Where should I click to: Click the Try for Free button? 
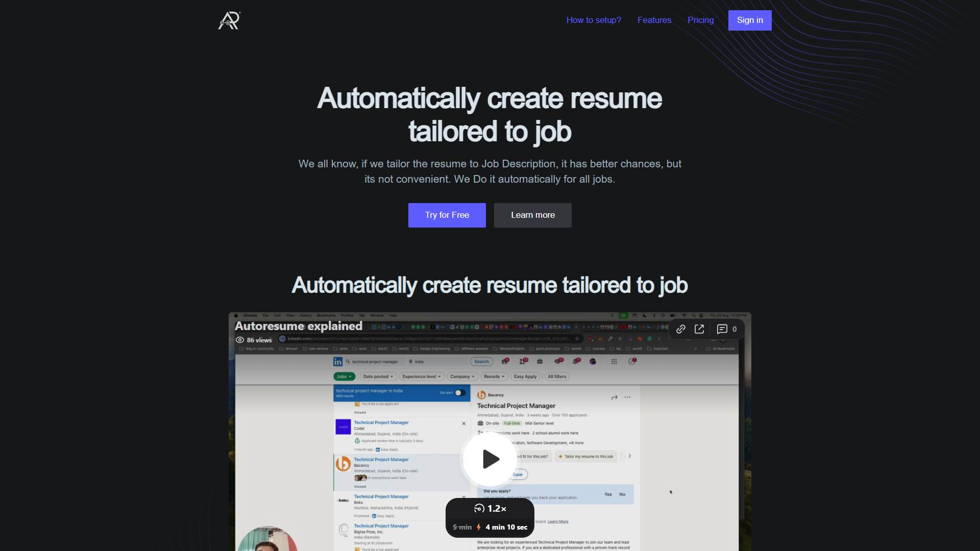click(x=447, y=215)
